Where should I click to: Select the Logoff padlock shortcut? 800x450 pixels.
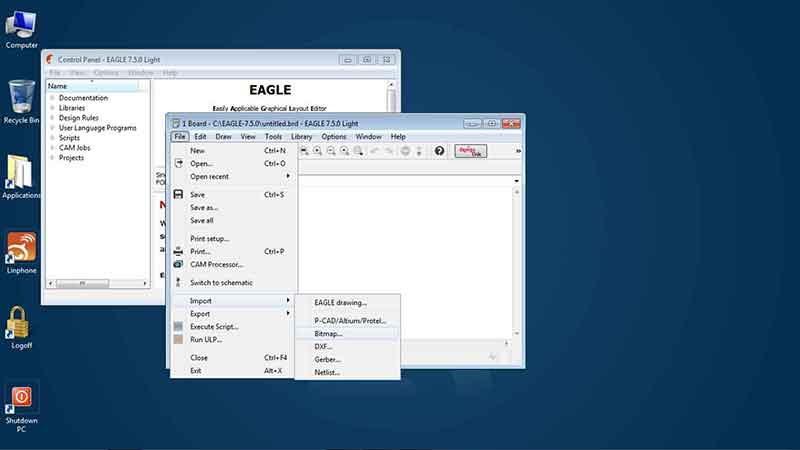pos(19,328)
